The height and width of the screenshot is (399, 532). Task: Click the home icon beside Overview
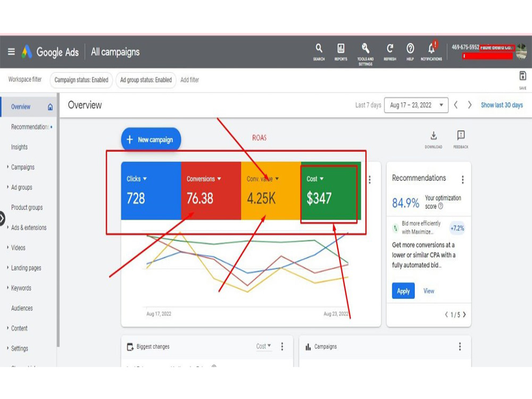(50, 107)
